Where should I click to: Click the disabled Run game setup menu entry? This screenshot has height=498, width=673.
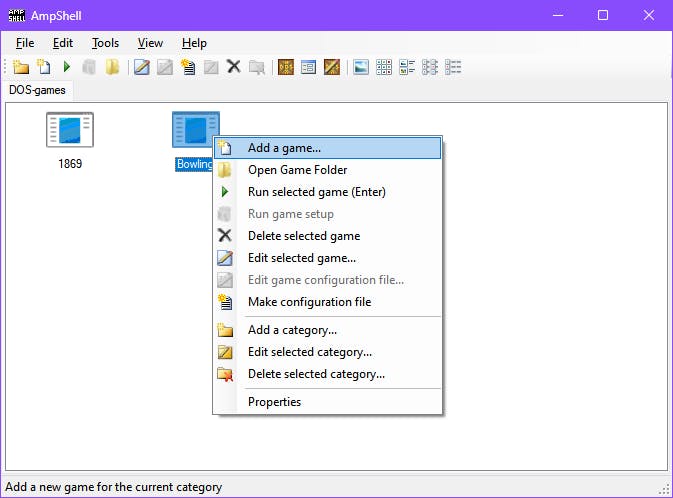(x=327, y=214)
